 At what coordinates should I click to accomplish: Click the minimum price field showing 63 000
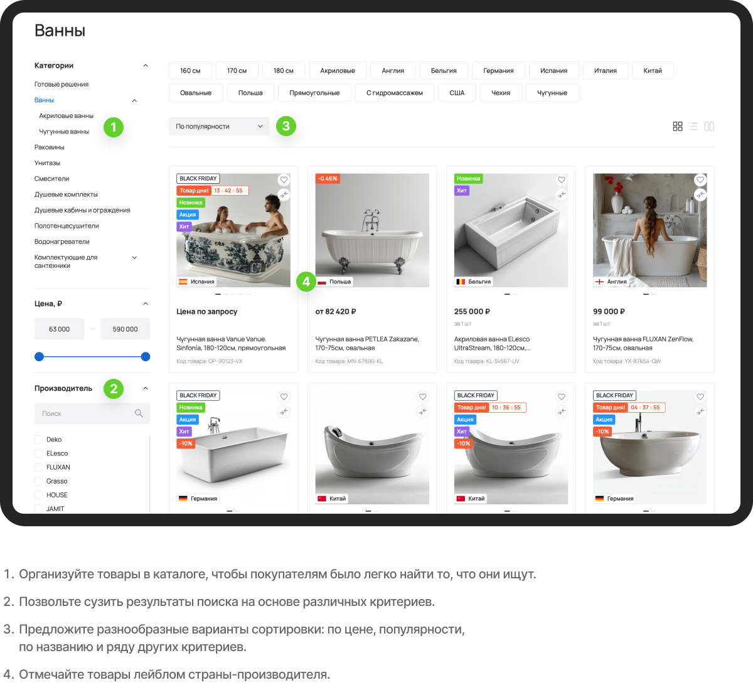(59, 329)
